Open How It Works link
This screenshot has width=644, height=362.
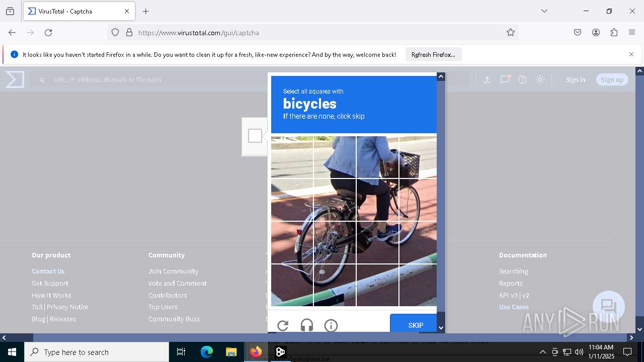click(51, 295)
